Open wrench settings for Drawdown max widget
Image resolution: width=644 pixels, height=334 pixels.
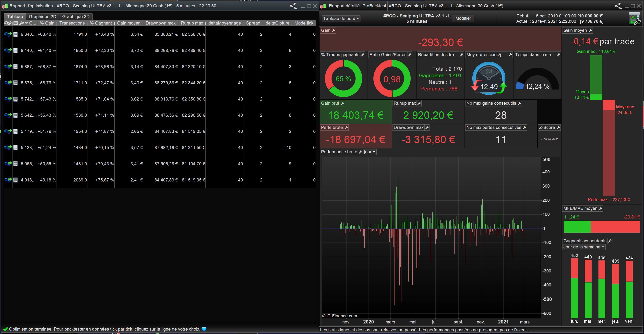(427, 128)
